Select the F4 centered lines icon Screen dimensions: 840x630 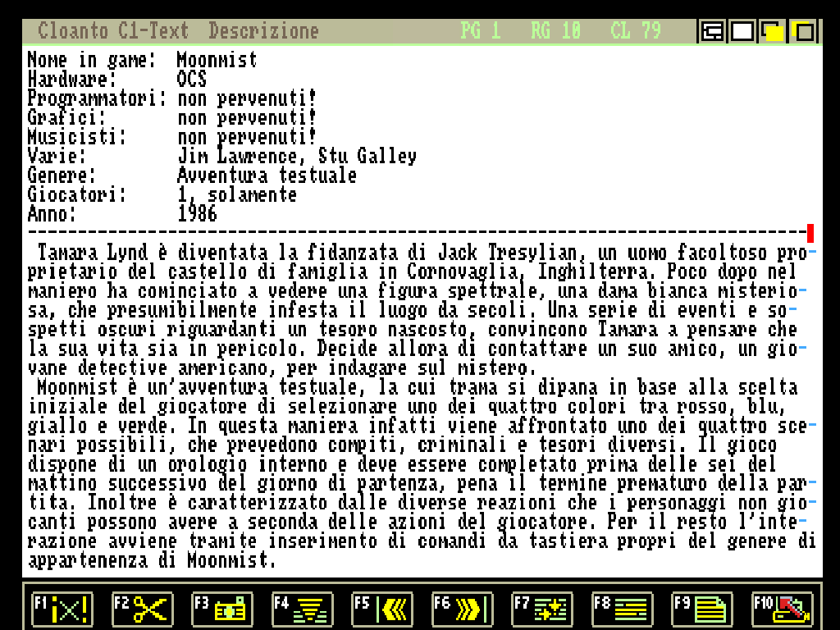click(303, 609)
